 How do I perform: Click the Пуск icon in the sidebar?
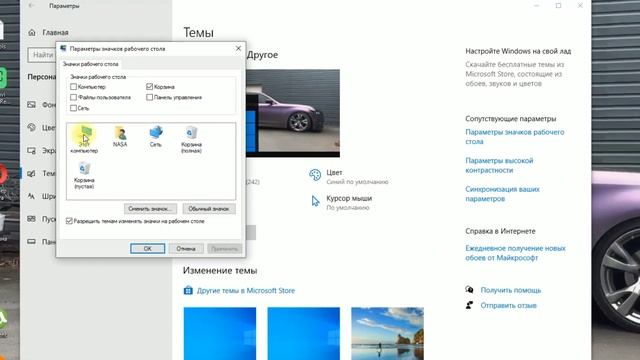32,219
